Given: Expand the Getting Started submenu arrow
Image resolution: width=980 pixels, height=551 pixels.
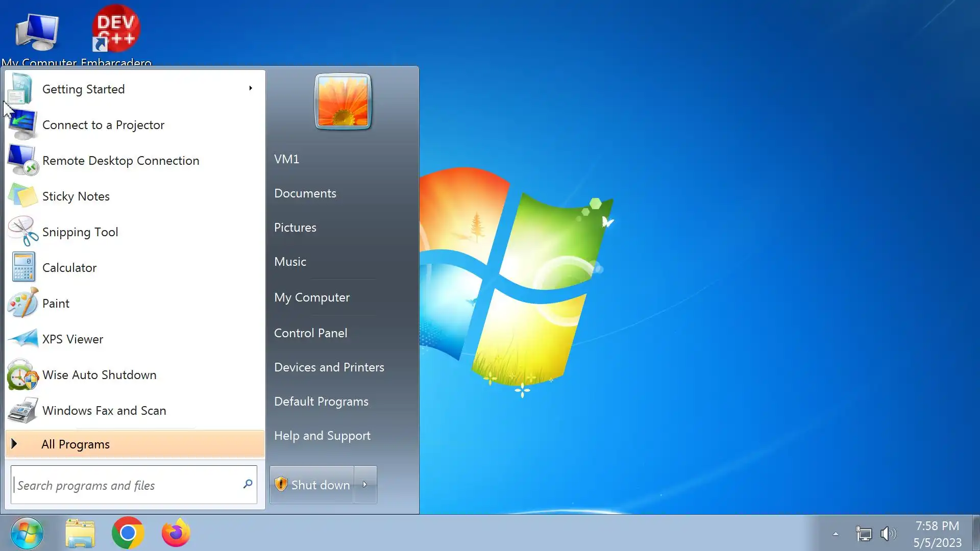Looking at the screenshot, I should [251, 88].
